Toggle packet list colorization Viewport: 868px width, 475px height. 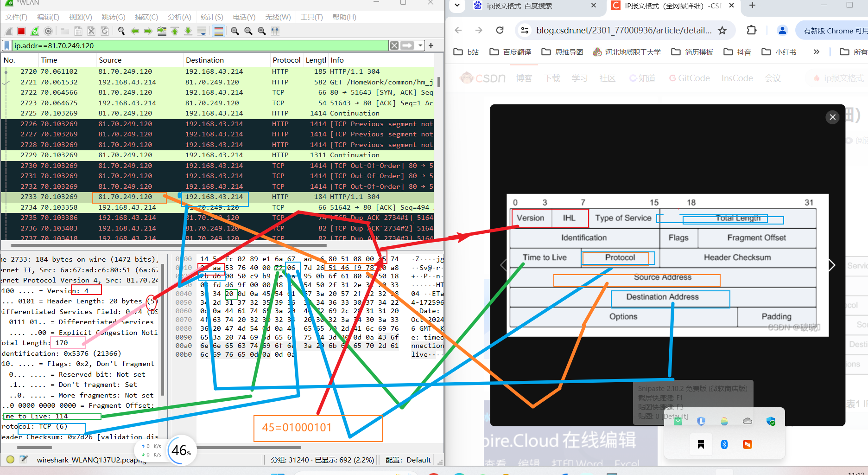[218, 31]
